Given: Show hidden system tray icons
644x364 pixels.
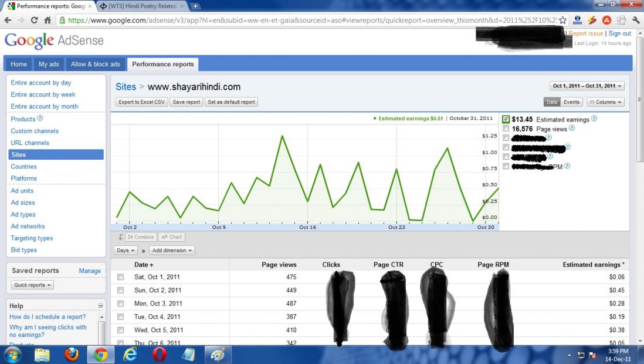Looking at the screenshot, I should pyautogui.click(x=570, y=355).
